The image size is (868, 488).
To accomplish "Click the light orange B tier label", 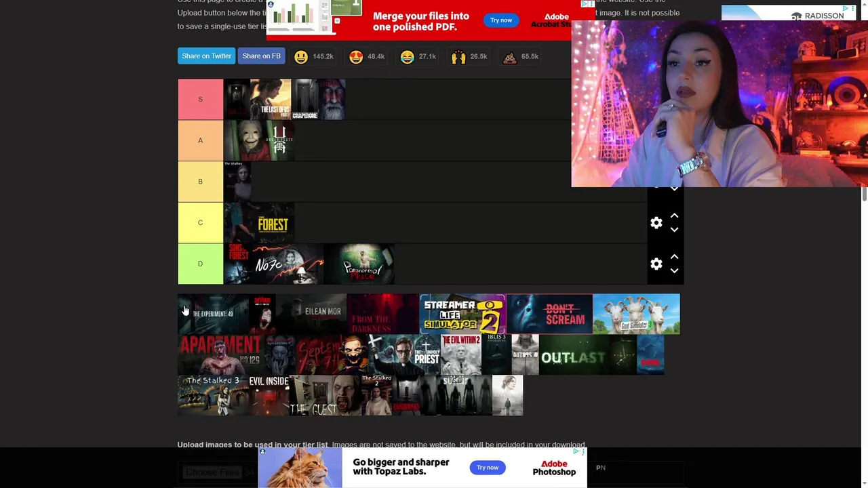I will click(x=200, y=182).
